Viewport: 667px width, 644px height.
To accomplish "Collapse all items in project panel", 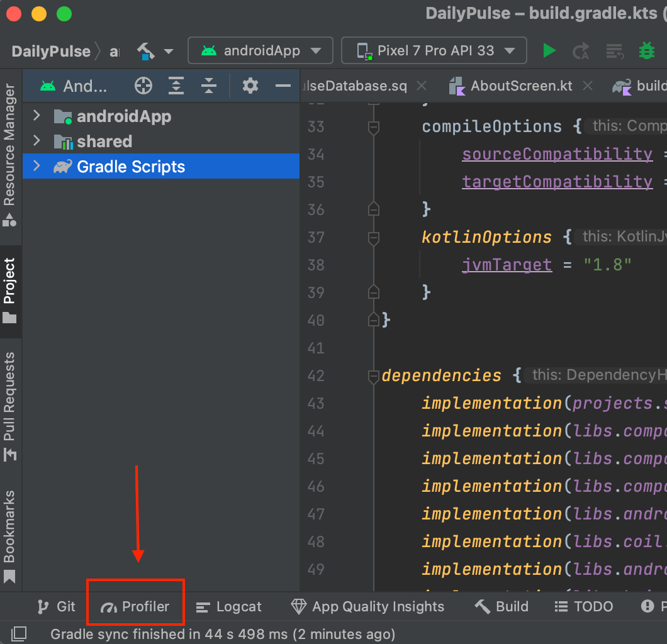I will [x=209, y=86].
